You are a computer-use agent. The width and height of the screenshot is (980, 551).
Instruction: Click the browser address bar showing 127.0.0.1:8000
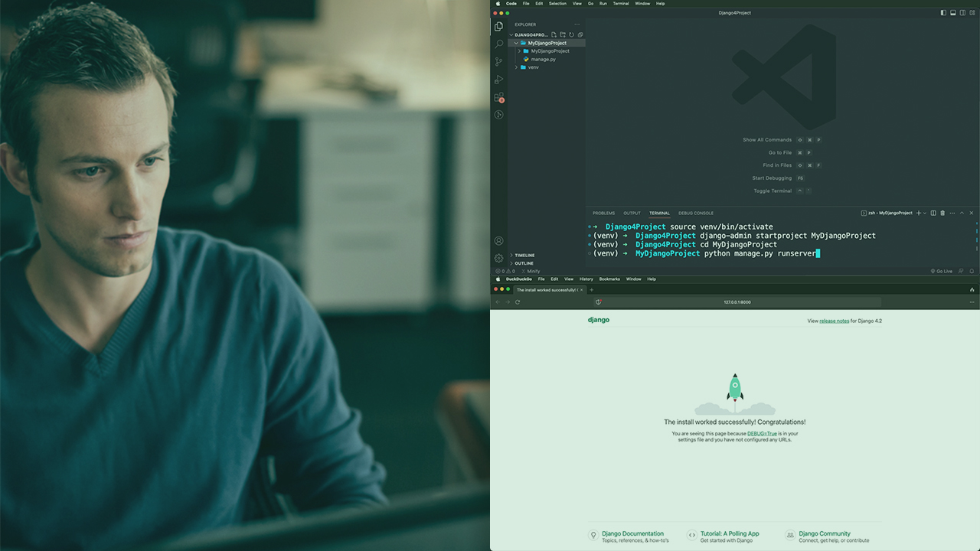pyautogui.click(x=737, y=302)
